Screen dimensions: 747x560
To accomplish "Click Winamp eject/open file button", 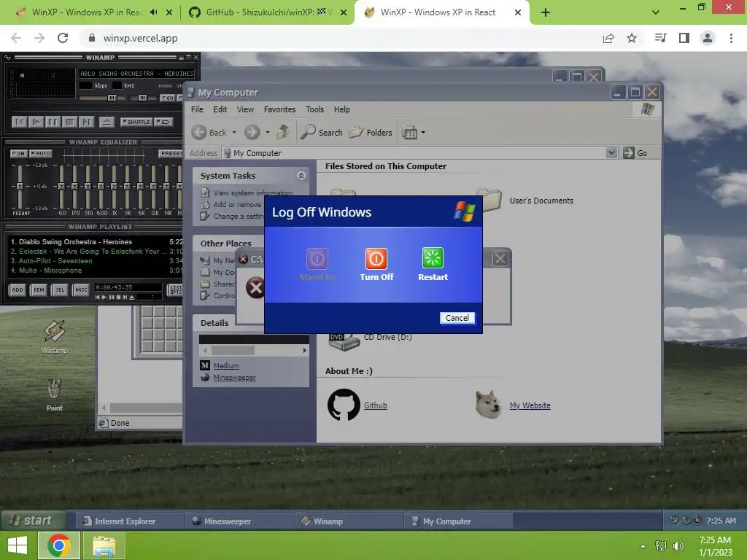I will [107, 122].
